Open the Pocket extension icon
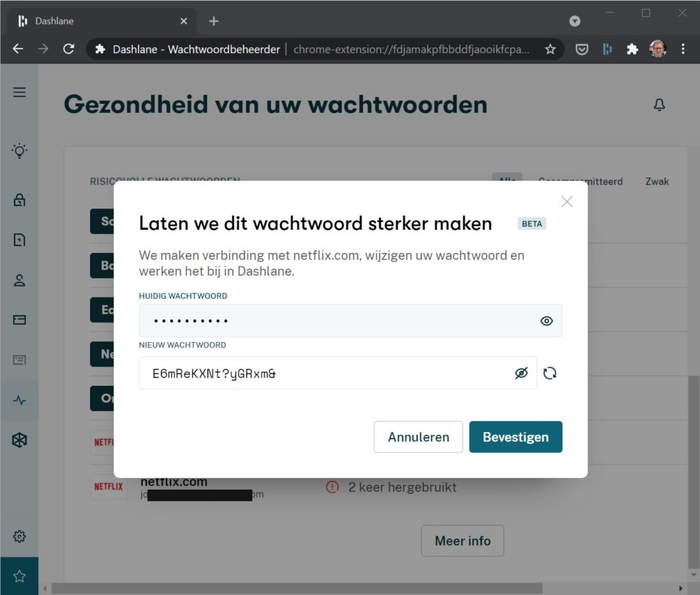This screenshot has height=595, width=700. (x=582, y=49)
